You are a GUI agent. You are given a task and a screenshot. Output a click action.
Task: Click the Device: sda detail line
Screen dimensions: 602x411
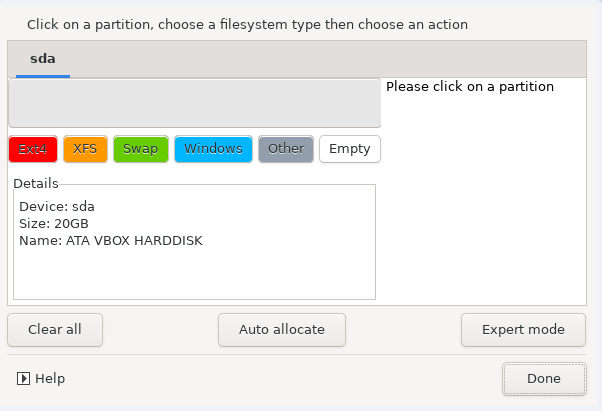pos(57,206)
